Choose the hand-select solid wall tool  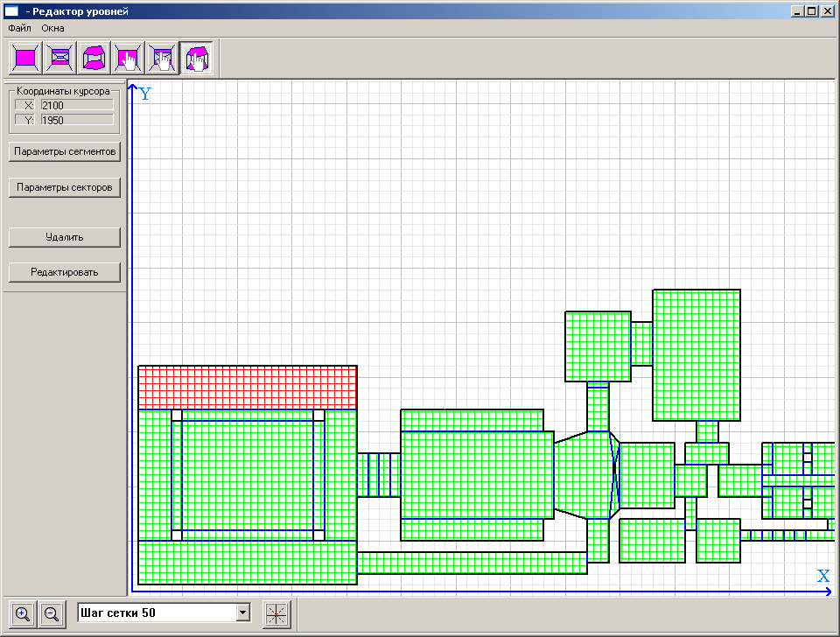point(129,58)
